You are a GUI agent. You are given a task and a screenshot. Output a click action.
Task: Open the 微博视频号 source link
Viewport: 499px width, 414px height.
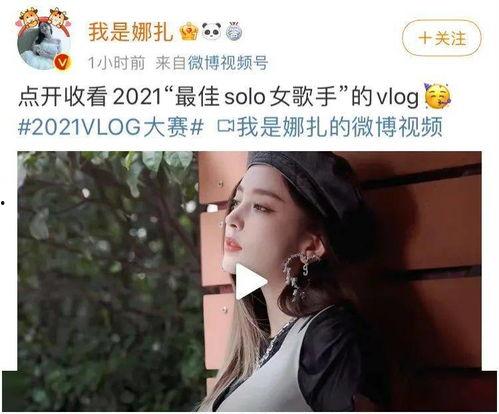[228, 63]
